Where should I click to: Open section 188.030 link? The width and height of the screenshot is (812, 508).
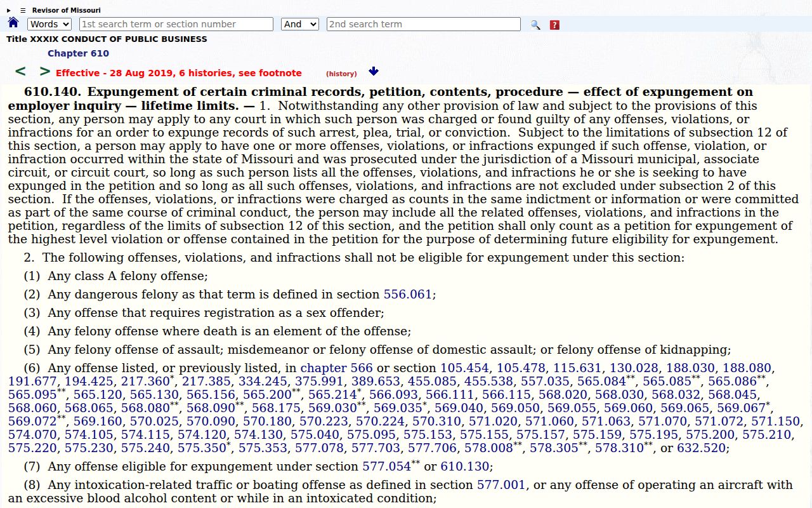tap(690, 368)
